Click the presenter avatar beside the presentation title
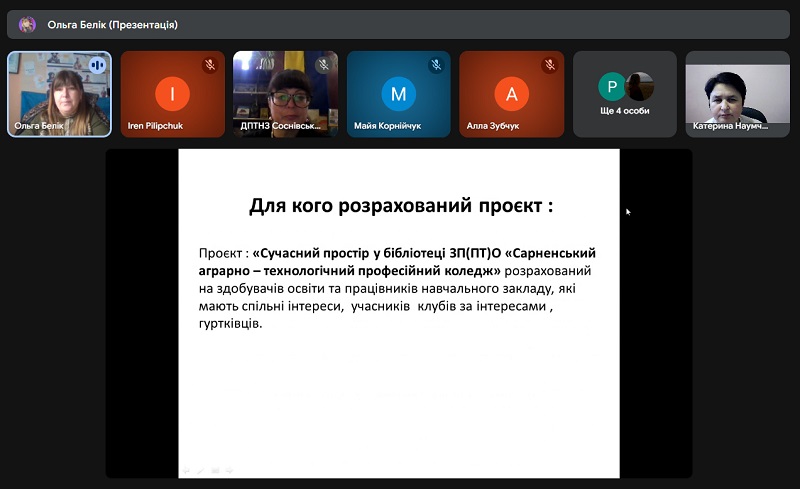800x489 pixels. (x=27, y=24)
